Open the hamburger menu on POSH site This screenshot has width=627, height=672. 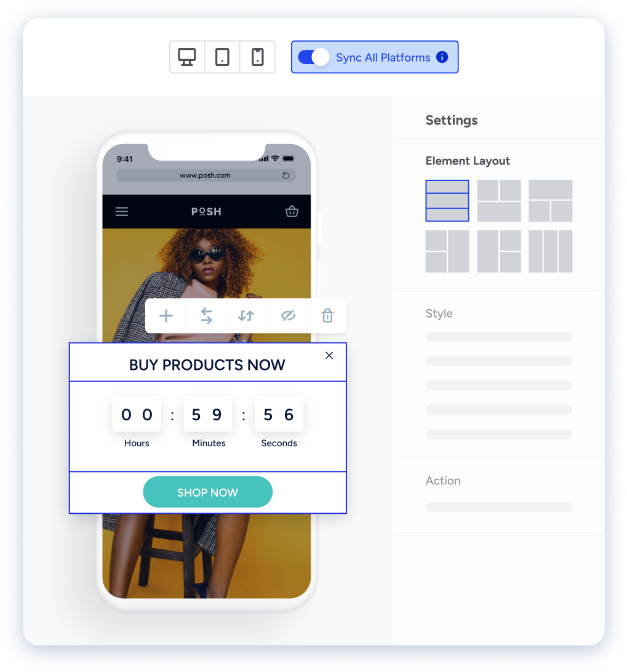pos(122,211)
